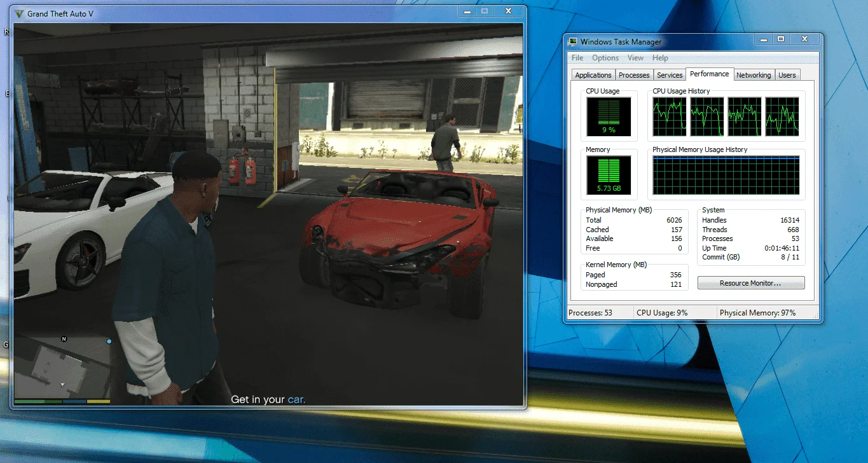Select the Performance tab

pos(710,74)
